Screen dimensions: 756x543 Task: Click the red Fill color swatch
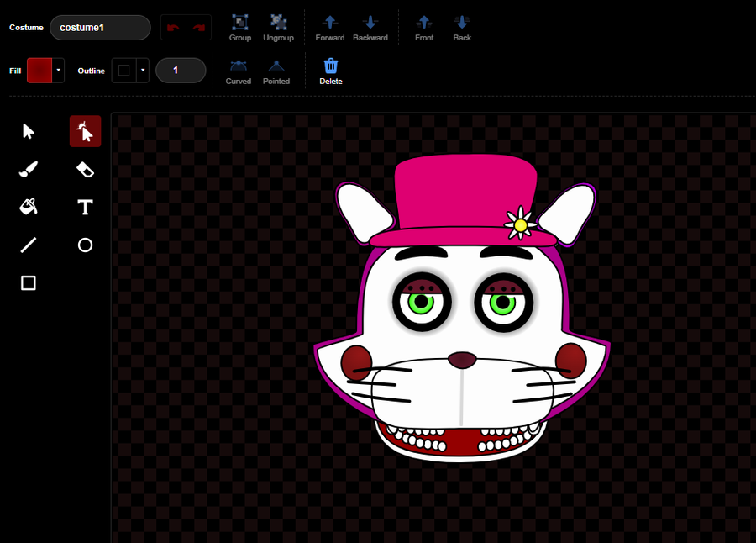pos(39,71)
